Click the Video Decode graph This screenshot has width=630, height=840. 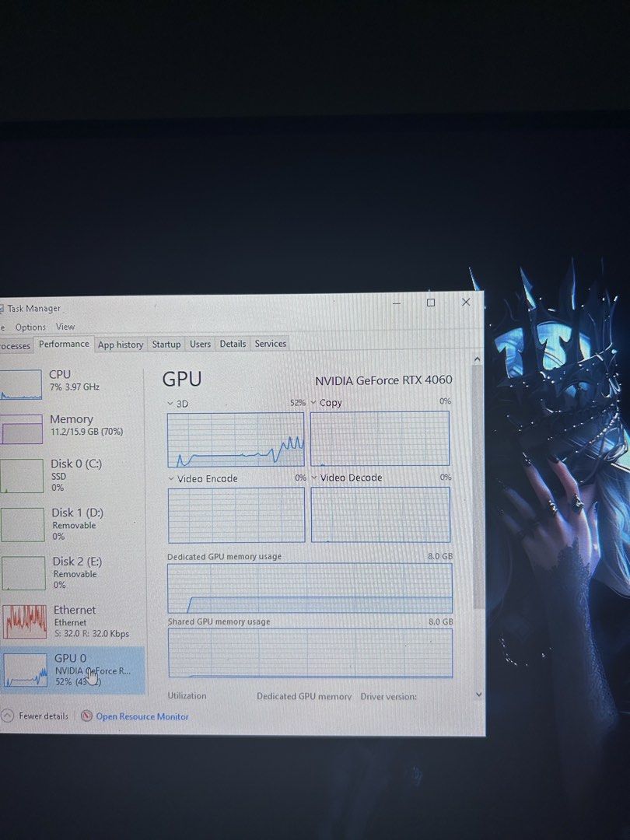coord(380,514)
